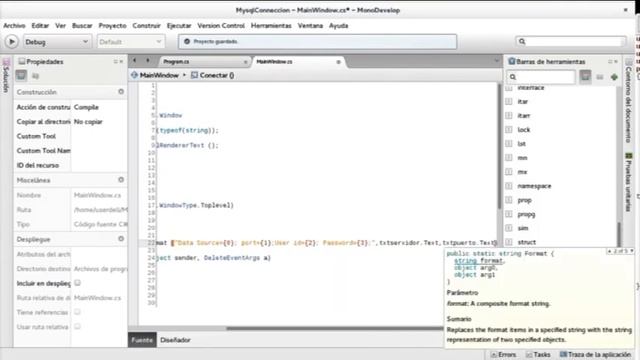Open the Ejecutar menu
640x360 pixels.
tap(179, 25)
